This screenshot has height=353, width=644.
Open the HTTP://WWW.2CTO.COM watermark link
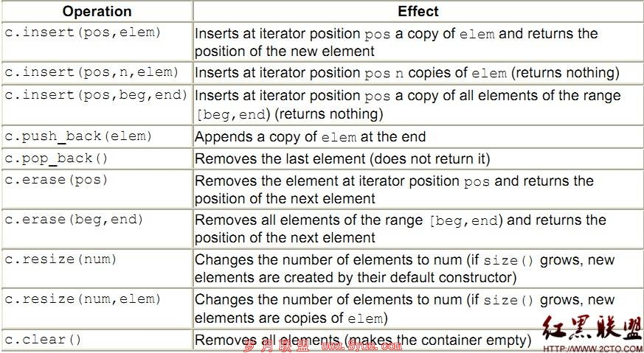[592, 349]
